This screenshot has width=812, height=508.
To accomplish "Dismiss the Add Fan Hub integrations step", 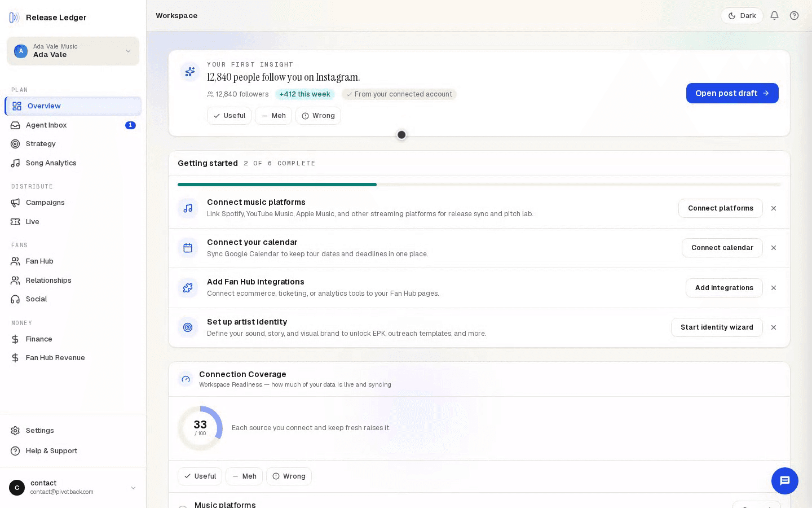I will [774, 288].
